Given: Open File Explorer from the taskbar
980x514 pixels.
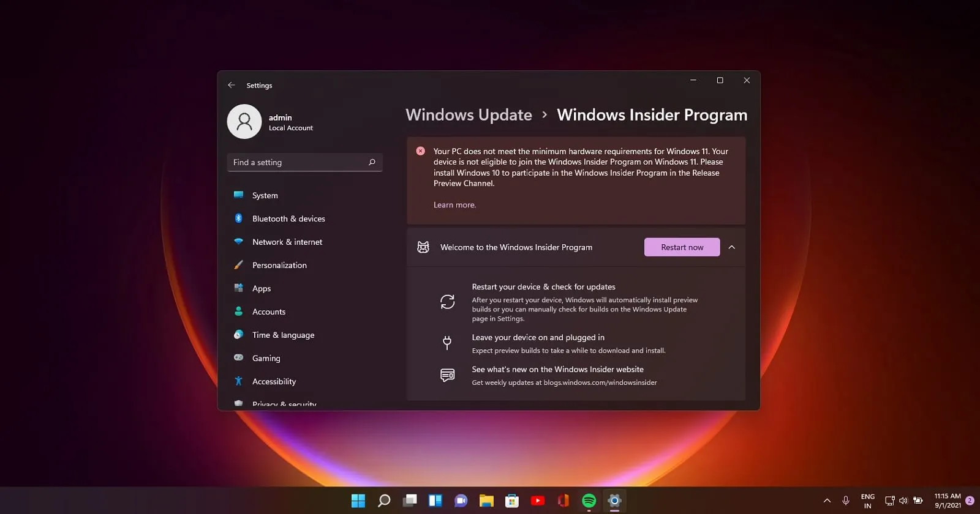Looking at the screenshot, I should tap(486, 501).
